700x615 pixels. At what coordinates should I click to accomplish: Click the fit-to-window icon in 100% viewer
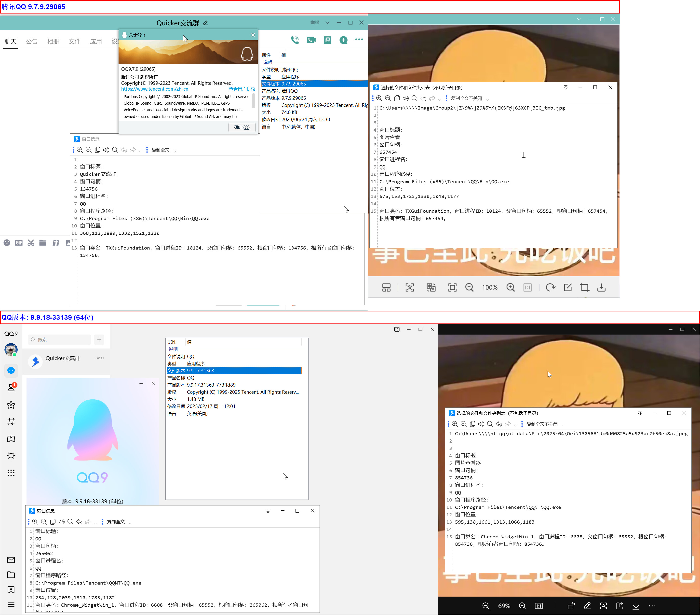tap(452, 287)
